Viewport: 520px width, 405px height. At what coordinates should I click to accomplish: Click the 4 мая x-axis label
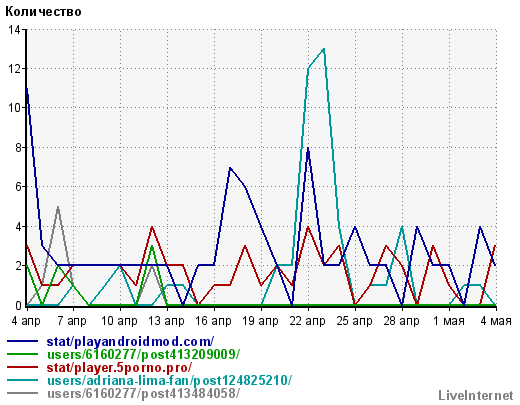point(496,321)
